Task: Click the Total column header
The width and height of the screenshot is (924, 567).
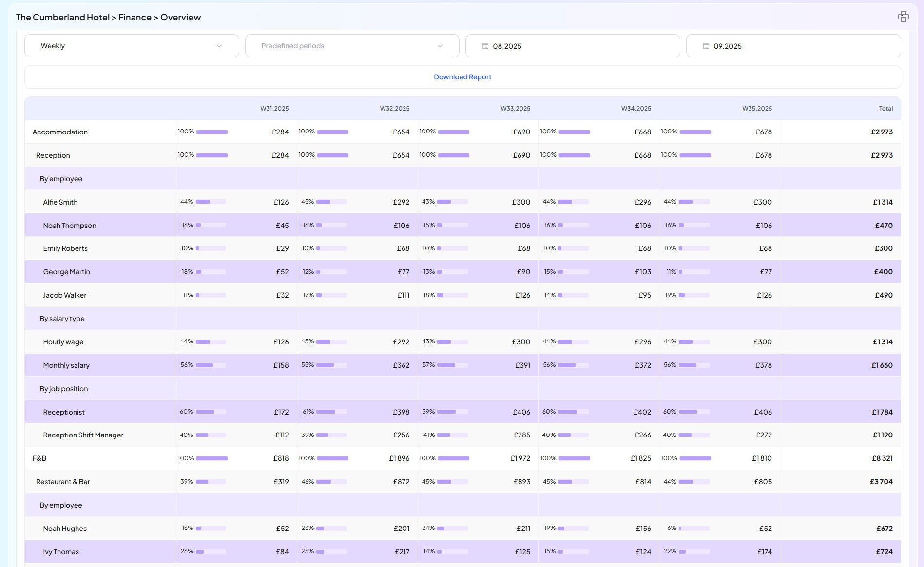Action: point(885,109)
